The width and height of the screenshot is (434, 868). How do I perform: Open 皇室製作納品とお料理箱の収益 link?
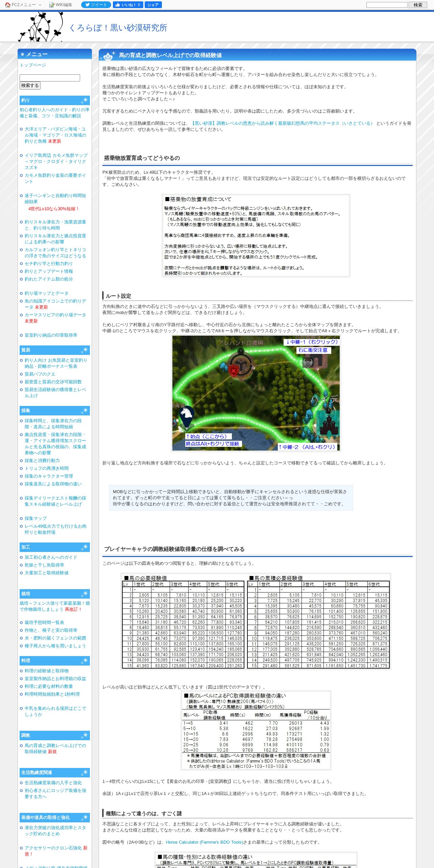(x=55, y=678)
